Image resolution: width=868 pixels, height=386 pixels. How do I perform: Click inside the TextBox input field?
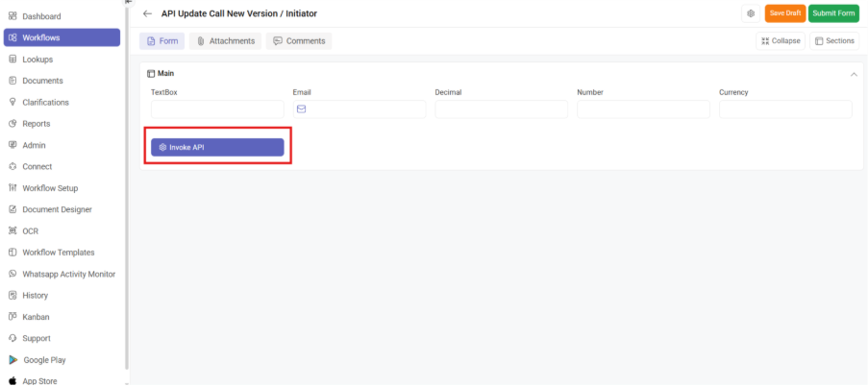(217, 109)
